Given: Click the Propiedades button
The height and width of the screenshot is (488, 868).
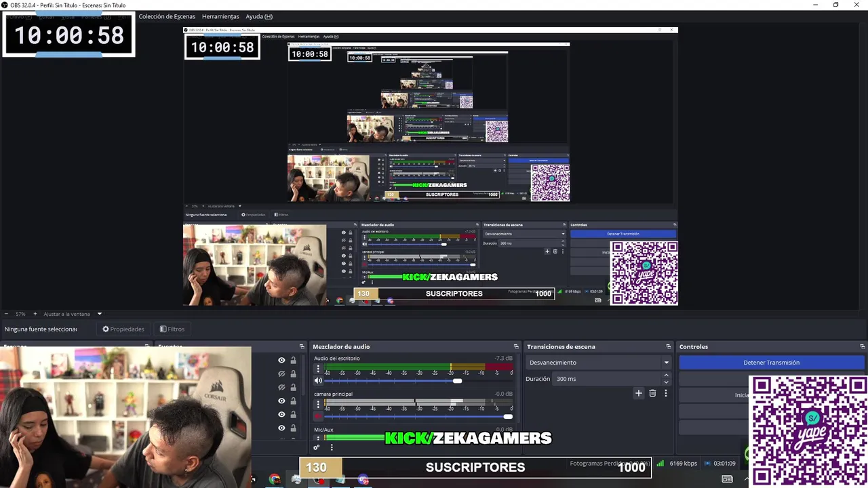Looking at the screenshot, I should [123, 329].
